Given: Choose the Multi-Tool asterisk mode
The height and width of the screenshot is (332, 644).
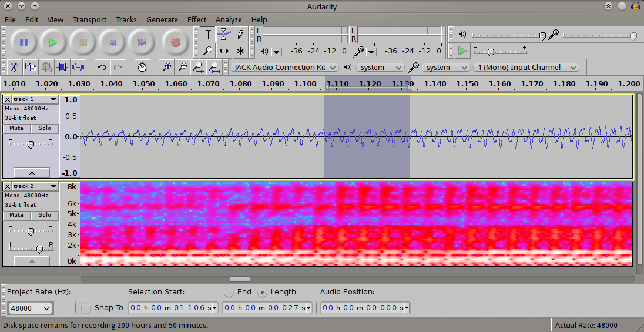Looking at the screenshot, I should click(240, 51).
